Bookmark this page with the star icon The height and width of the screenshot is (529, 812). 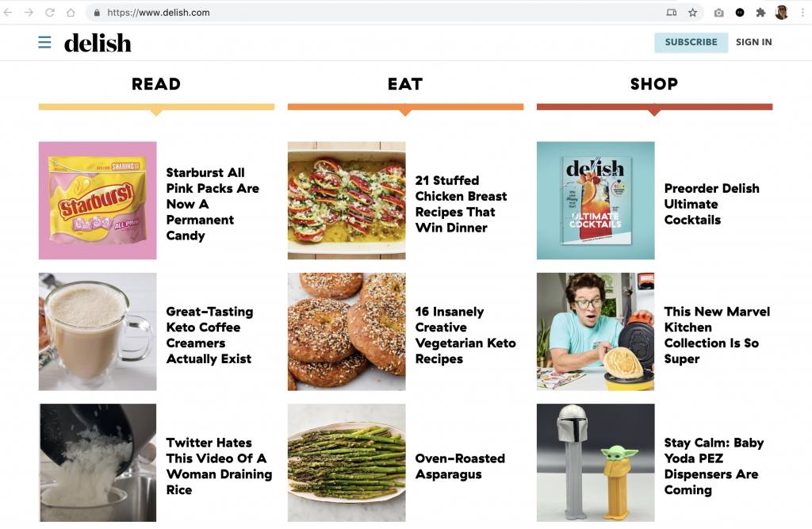[x=692, y=13]
